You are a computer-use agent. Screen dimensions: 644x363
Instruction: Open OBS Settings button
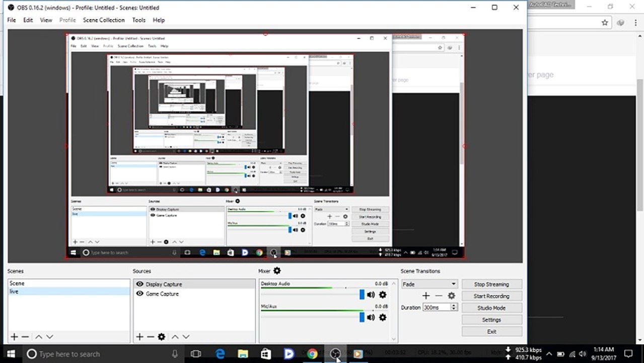(x=491, y=320)
